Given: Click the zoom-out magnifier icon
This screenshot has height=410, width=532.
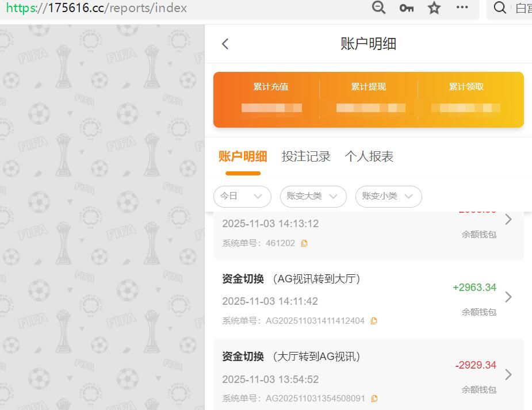Looking at the screenshot, I should point(378,8).
